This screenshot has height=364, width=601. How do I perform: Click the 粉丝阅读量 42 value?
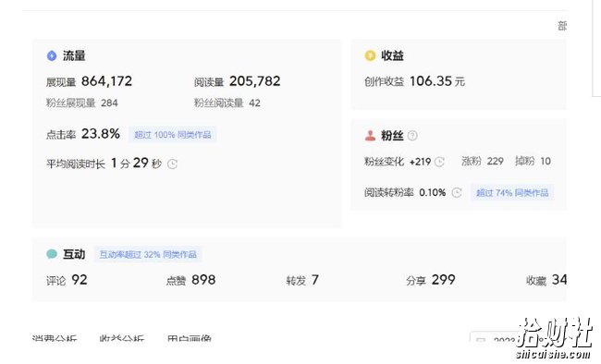point(254,103)
